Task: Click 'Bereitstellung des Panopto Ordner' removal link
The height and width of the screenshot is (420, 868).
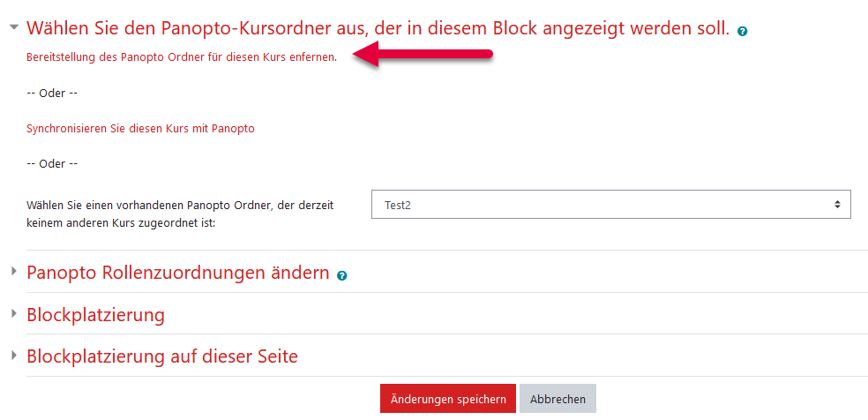Action: [x=182, y=57]
